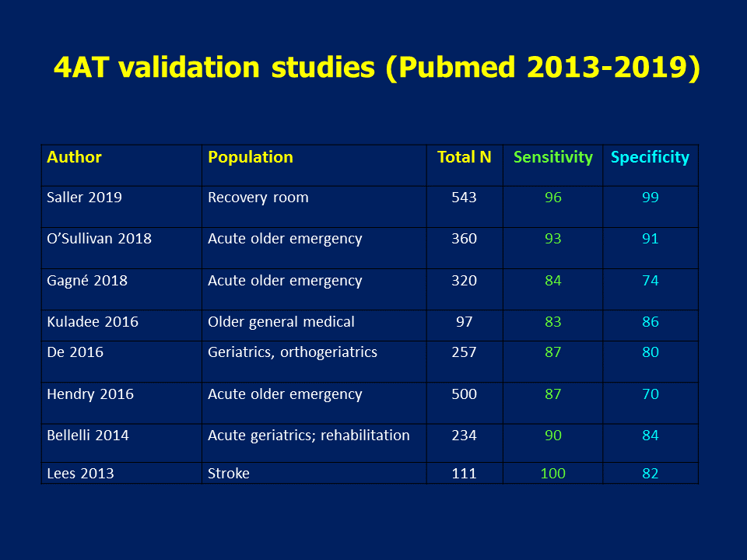Click sensitivity value 83
The width and height of the screenshot is (747, 560).
coord(553,322)
